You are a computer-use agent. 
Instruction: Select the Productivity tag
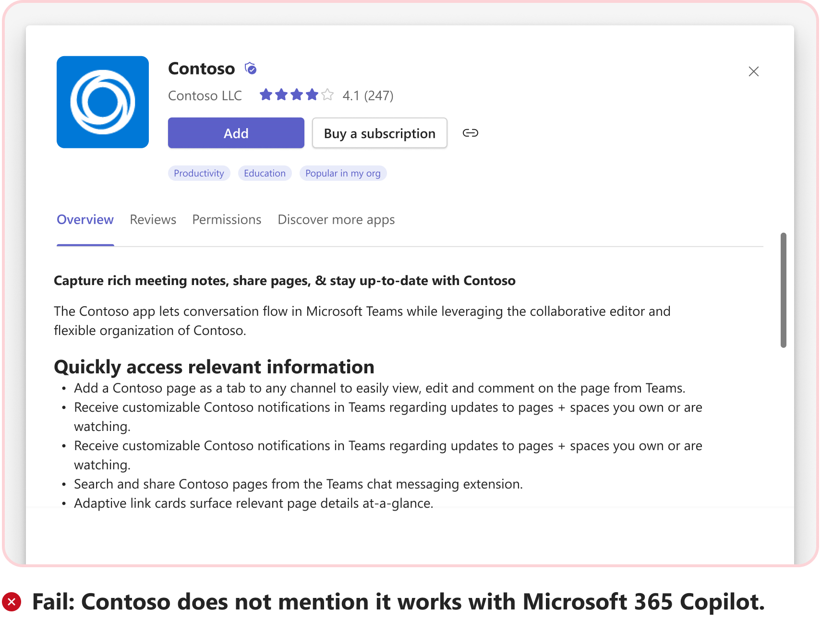click(199, 173)
